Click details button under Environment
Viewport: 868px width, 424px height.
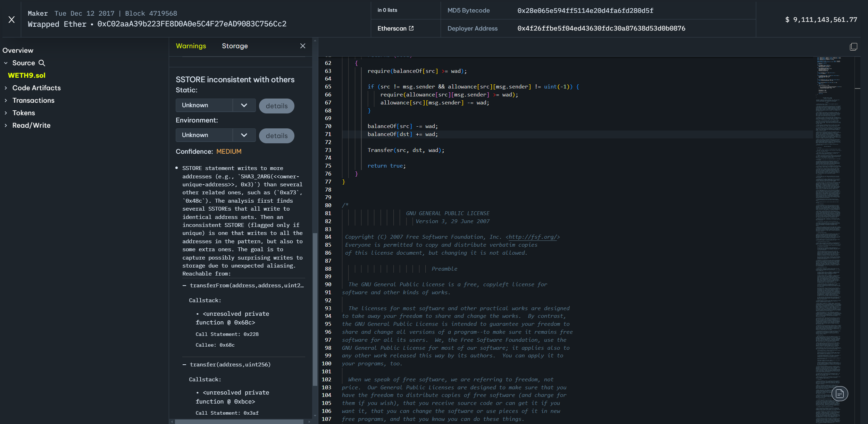pos(276,136)
